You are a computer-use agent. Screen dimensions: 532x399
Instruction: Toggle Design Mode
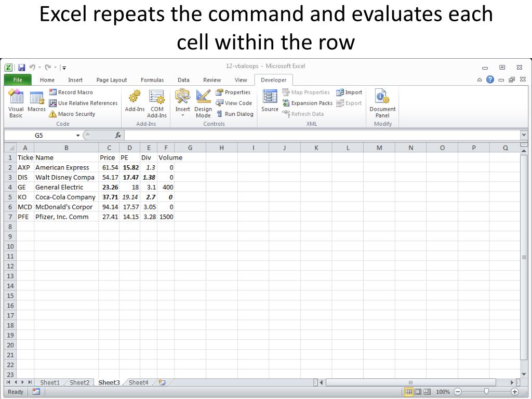coord(203,103)
